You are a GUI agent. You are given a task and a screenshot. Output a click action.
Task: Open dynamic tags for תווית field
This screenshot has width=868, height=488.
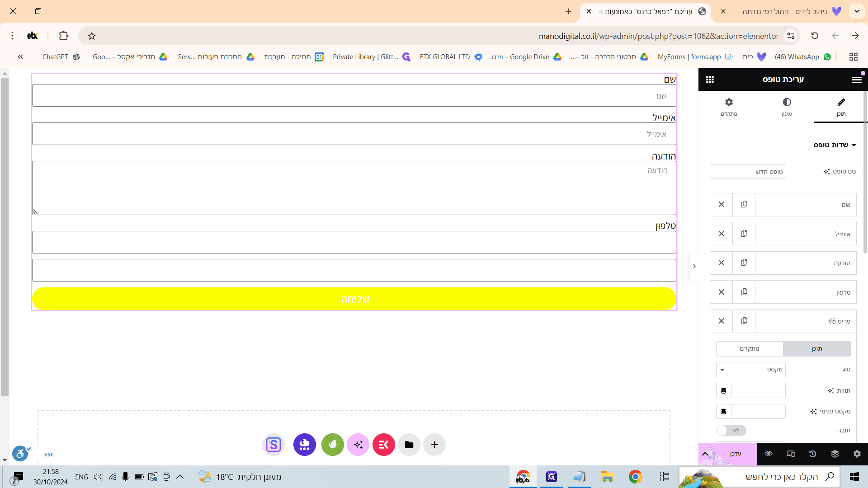(723, 390)
